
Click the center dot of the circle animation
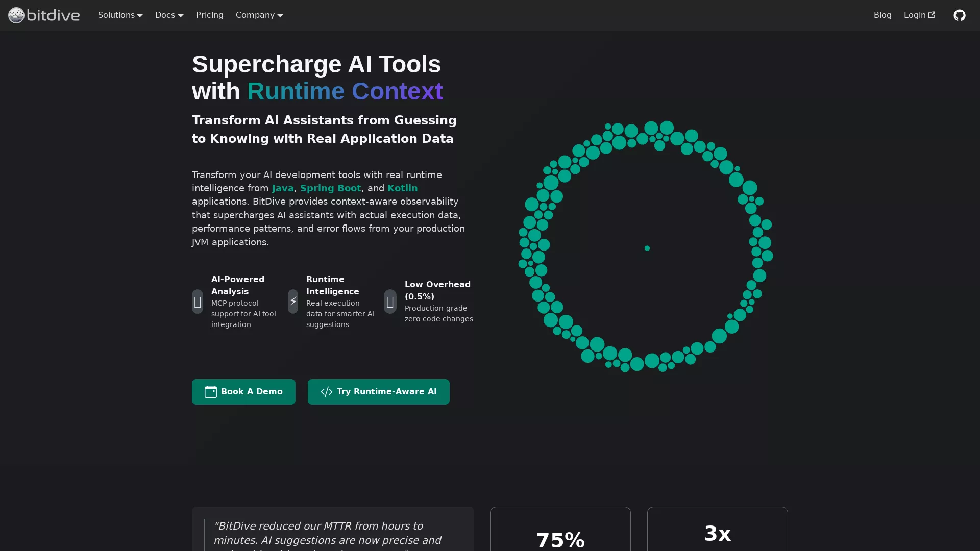647,248
